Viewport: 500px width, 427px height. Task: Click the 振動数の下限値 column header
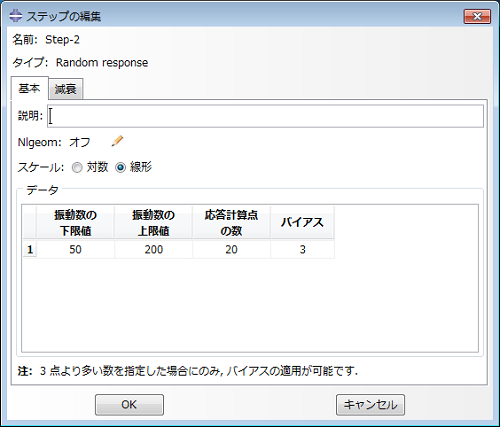(76, 222)
